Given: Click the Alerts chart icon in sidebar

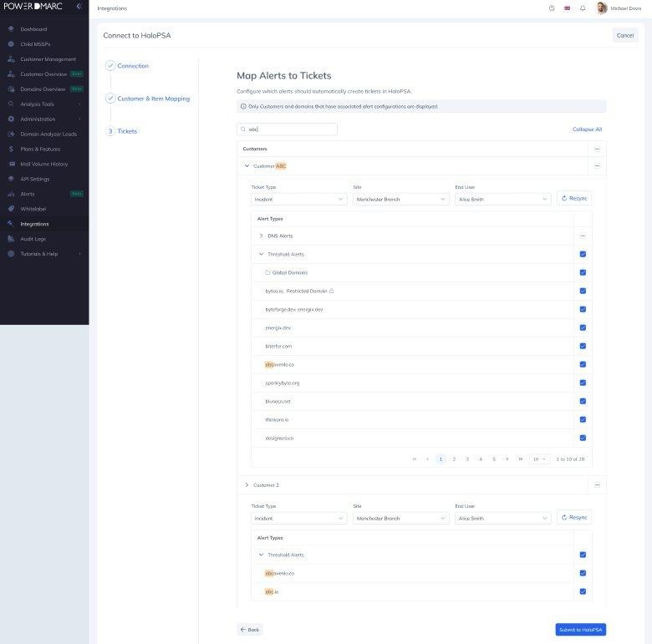Looking at the screenshot, I should (x=11, y=194).
